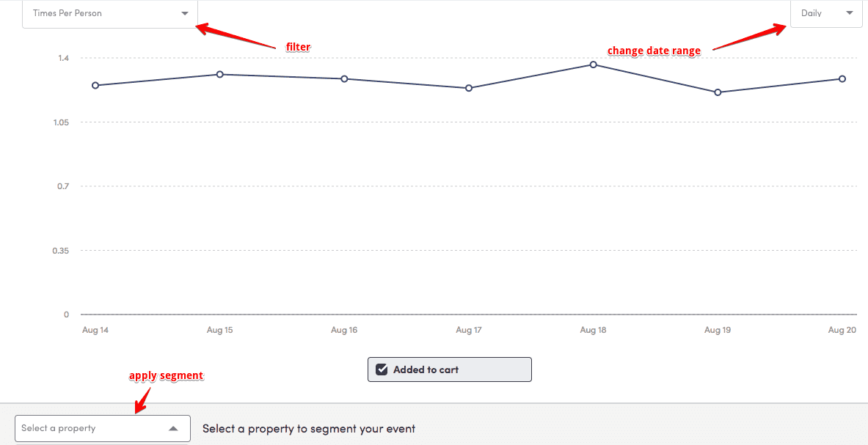
Task: Click the Aug 19 dip data point
Action: (x=717, y=92)
